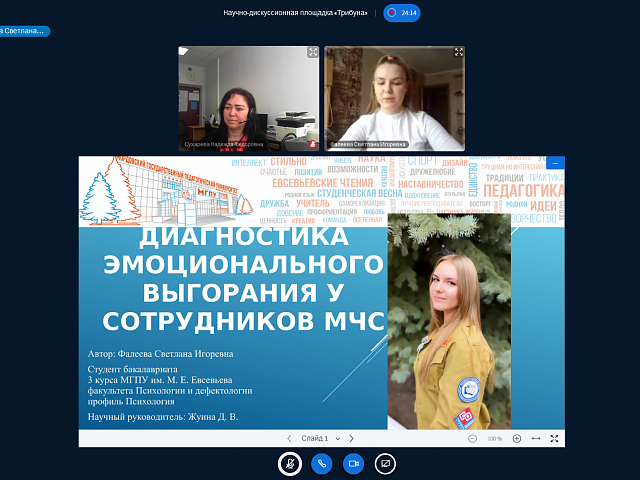The image size is (640, 480).
Task: Open the screen share button
Action: coord(385,464)
